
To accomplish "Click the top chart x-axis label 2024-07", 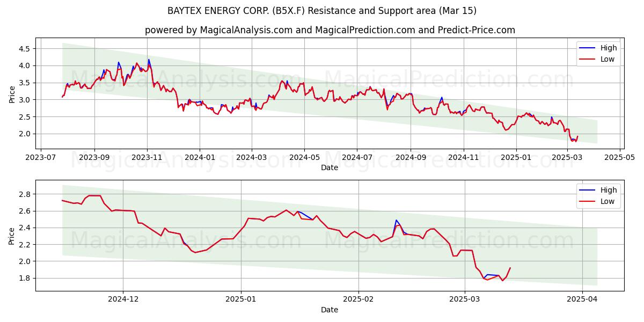I will pos(357,158).
